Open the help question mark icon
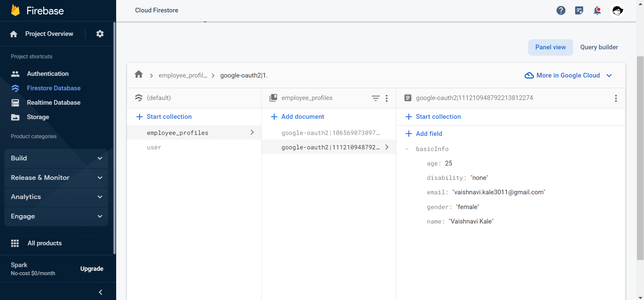The height and width of the screenshot is (300, 644). [561, 10]
